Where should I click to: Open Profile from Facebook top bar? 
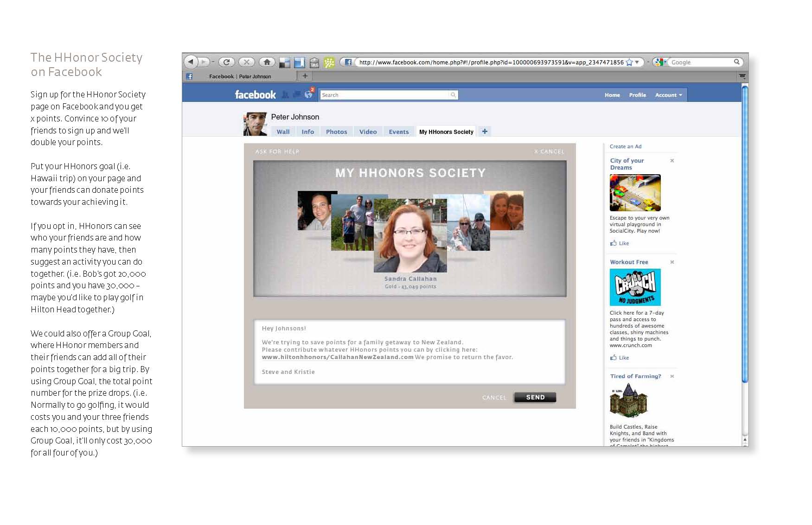[x=637, y=95]
